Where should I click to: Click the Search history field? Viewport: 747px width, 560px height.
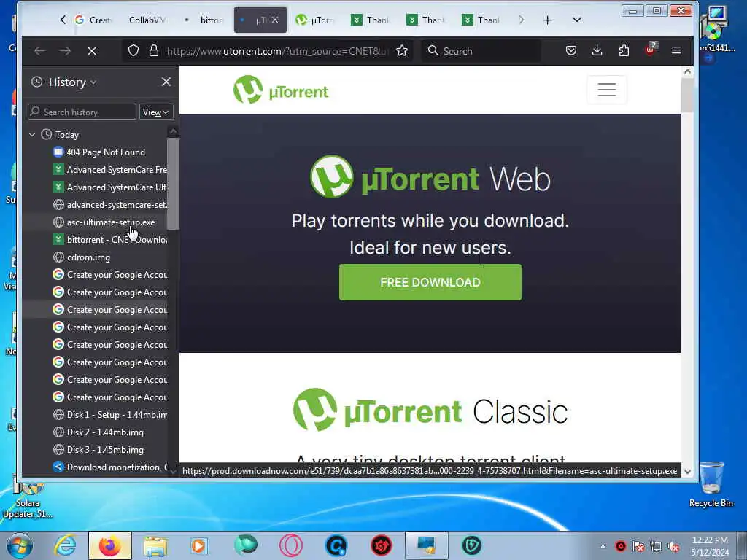pyautogui.click(x=82, y=112)
